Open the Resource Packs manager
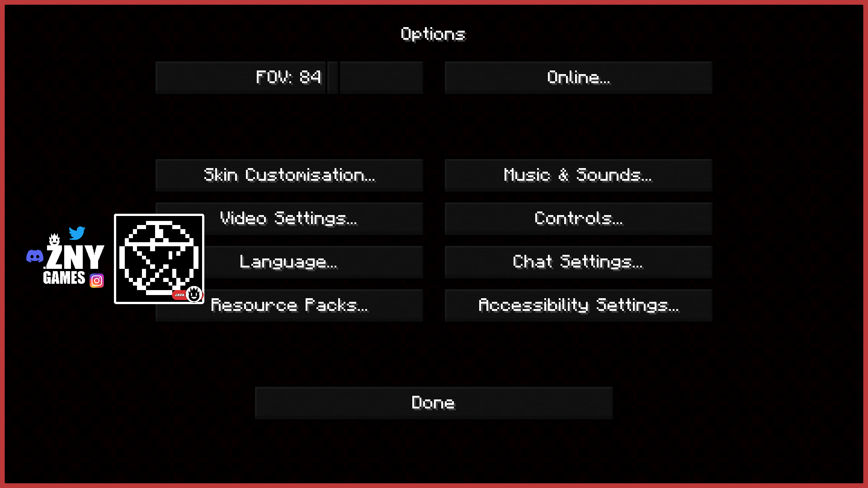The height and width of the screenshot is (488, 868). [289, 305]
